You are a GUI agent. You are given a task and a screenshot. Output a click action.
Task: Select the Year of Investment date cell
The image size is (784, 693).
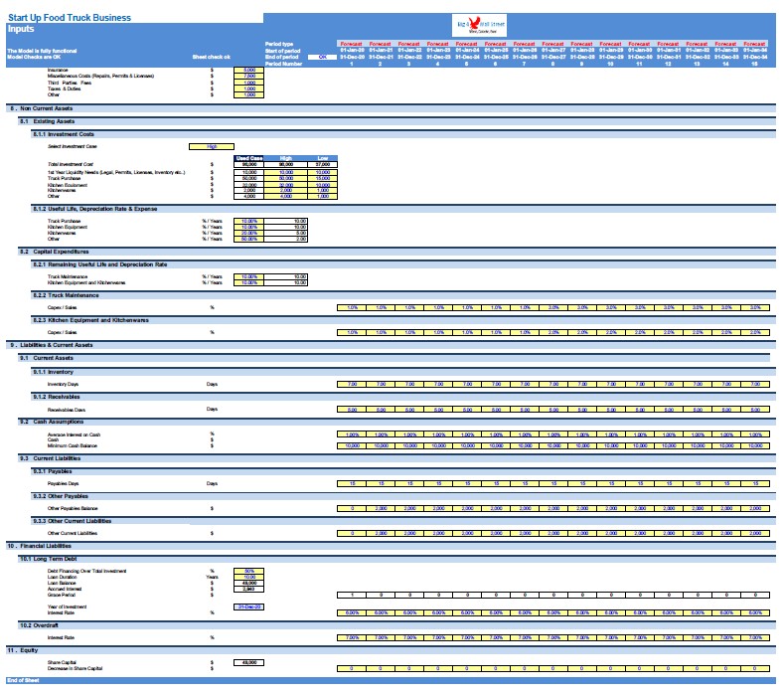[248, 606]
